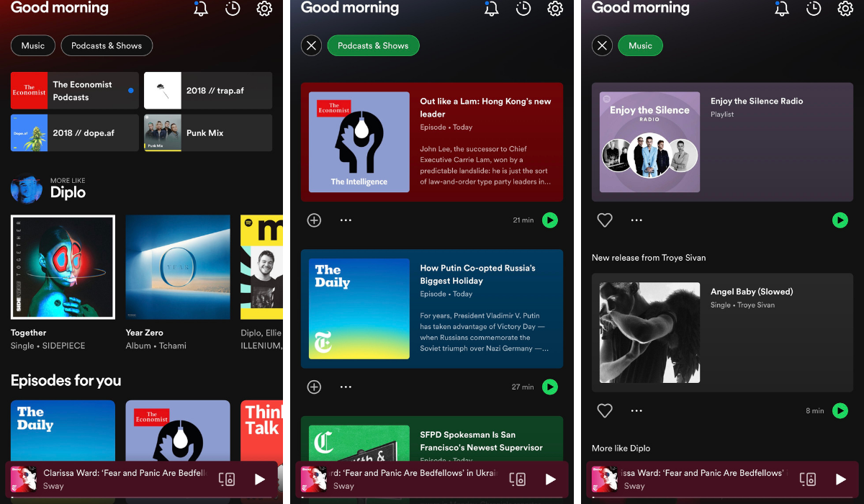
Task: Open The Economist Podcasts shortcut tile
Action: [75, 91]
